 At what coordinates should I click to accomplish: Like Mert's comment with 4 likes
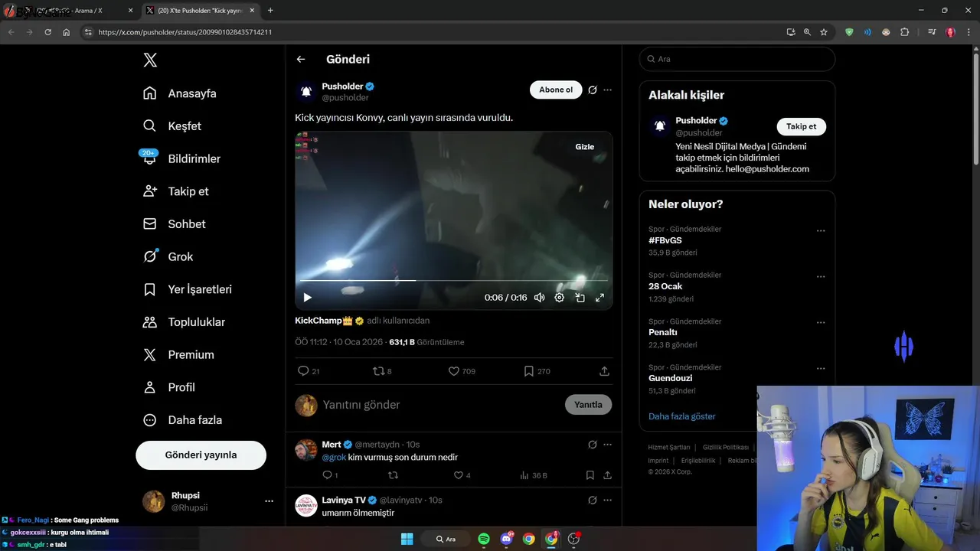click(462, 475)
